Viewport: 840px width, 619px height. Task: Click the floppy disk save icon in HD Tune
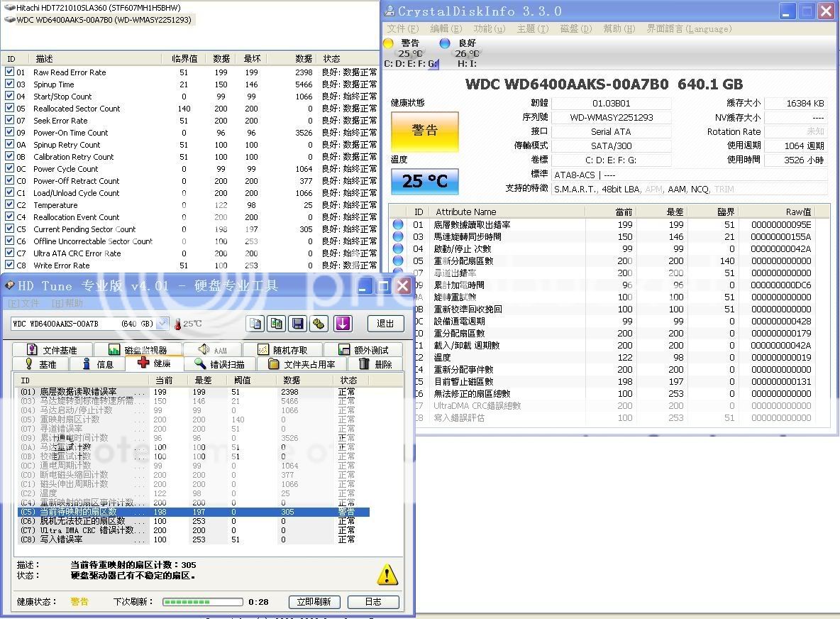297,323
